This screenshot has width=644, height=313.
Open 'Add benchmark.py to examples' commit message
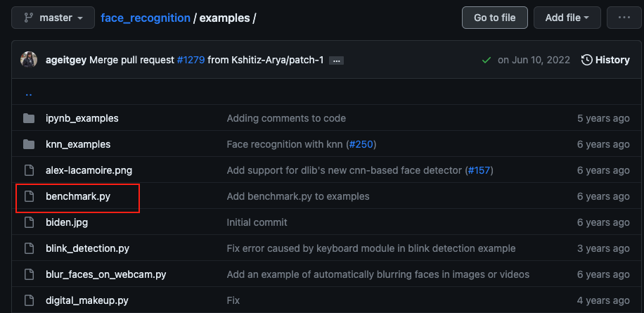point(298,196)
